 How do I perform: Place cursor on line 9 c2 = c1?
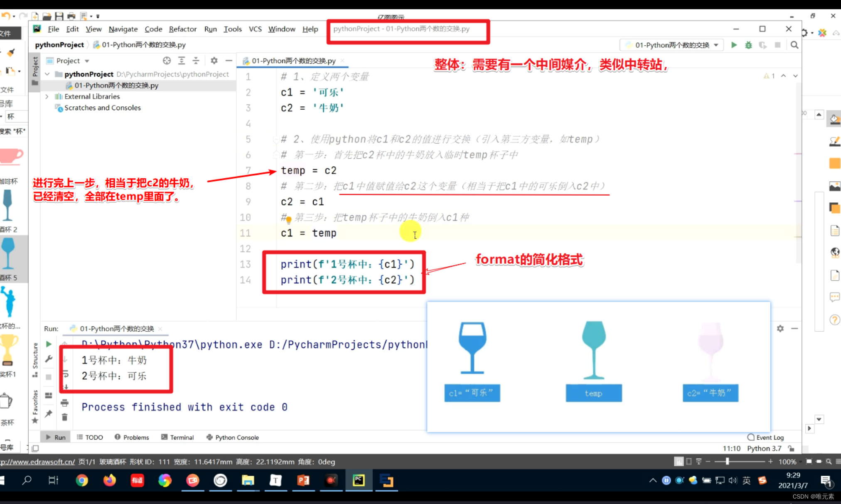tap(302, 202)
